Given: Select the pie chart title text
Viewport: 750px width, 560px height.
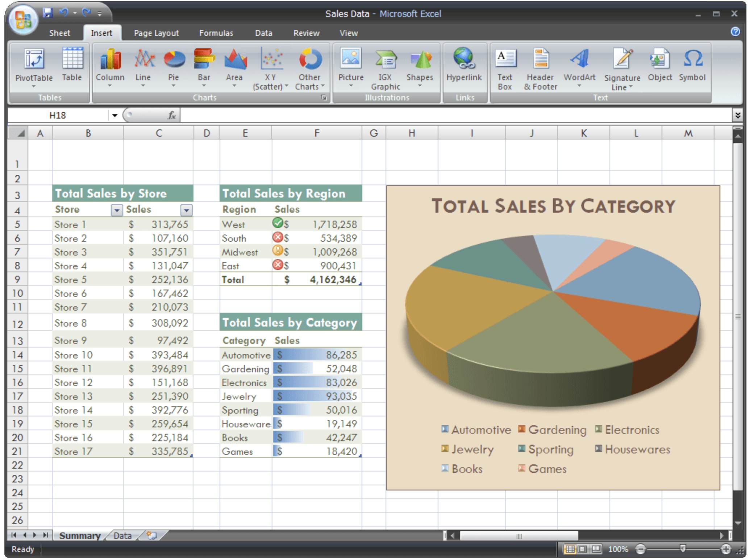Looking at the screenshot, I should click(553, 206).
